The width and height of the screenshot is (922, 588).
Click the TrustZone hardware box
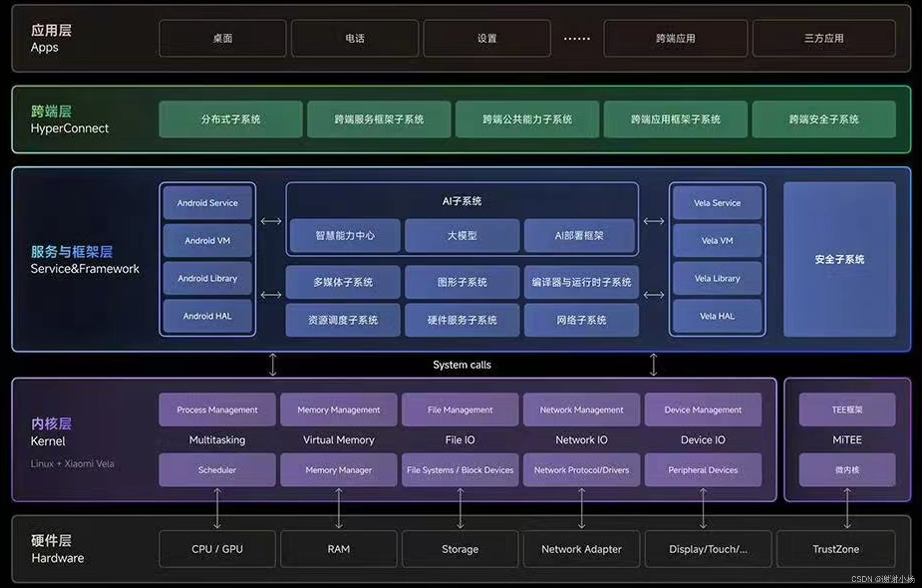[x=836, y=549]
